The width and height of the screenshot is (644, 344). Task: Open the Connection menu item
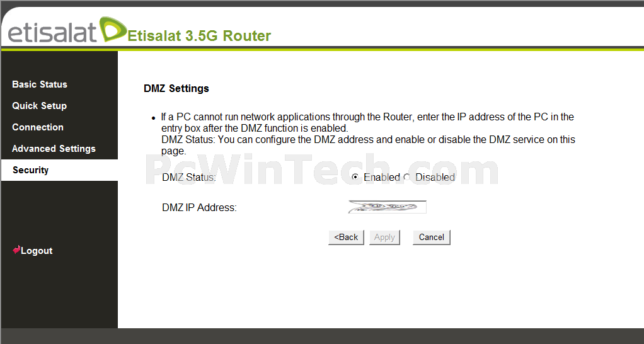pos(38,127)
